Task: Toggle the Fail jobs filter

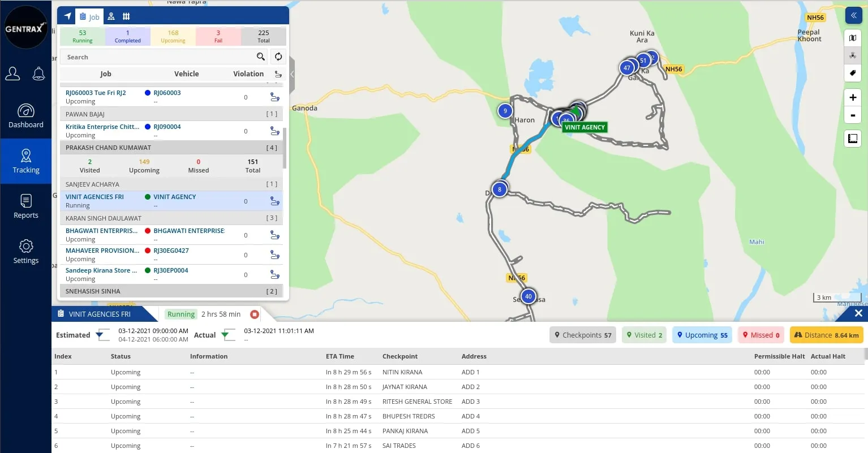Action: pos(218,36)
